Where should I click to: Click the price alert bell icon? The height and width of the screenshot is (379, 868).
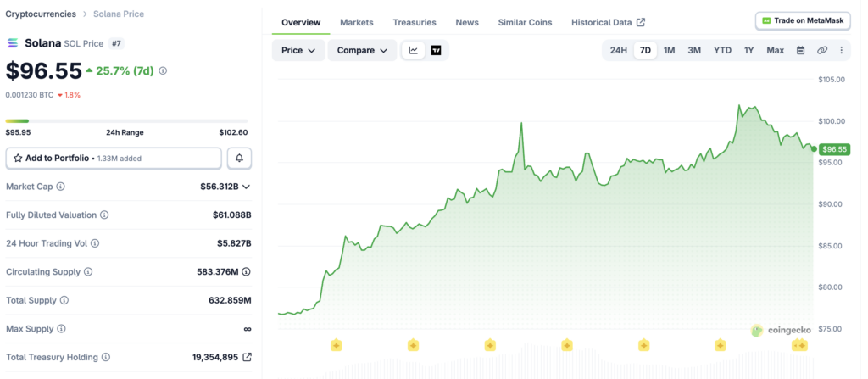tap(239, 158)
